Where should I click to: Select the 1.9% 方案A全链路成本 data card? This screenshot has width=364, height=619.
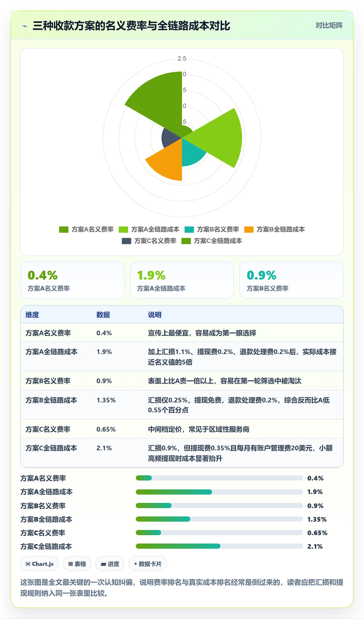[182, 280]
